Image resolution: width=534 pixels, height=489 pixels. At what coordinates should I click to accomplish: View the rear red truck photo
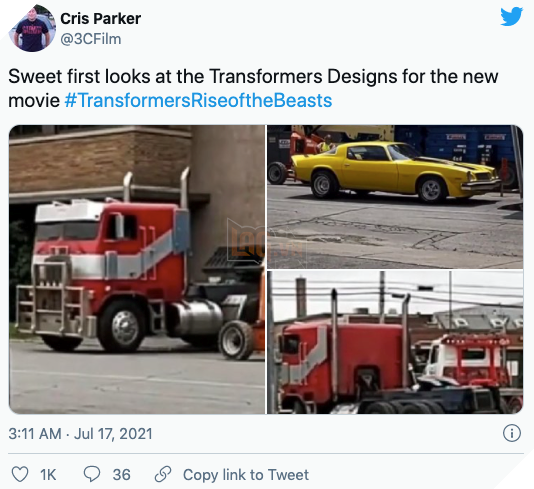click(395, 343)
